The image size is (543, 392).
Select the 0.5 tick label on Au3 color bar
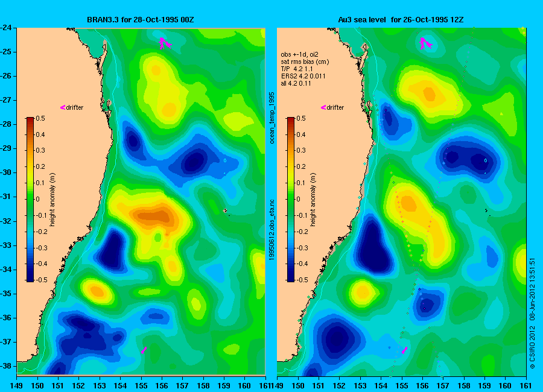[301, 118]
